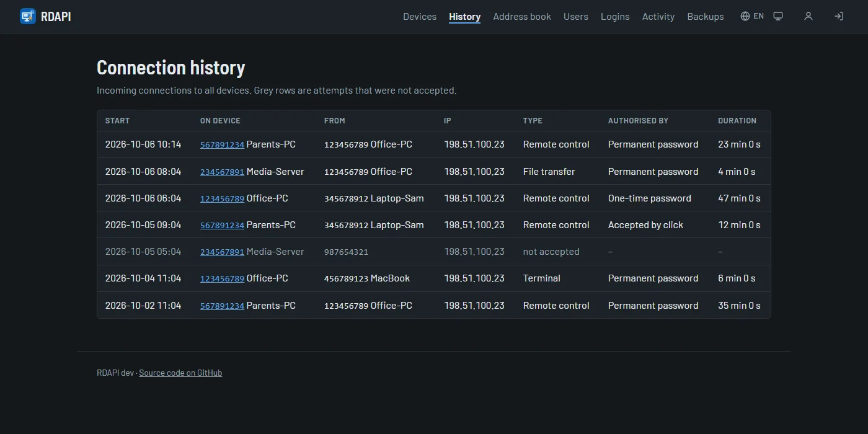Select the History nav item
Viewport: 868px width, 434px height.
coord(465,17)
